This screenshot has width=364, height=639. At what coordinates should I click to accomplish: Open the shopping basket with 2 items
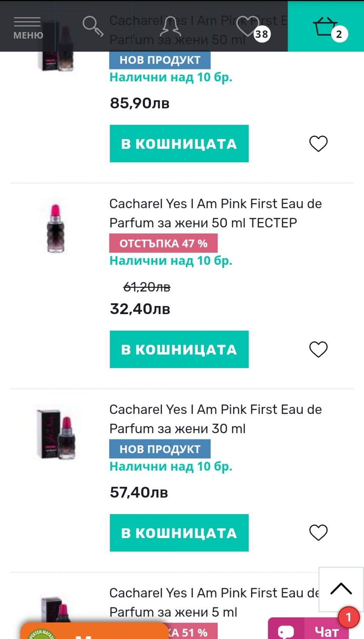(x=326, y=27)
